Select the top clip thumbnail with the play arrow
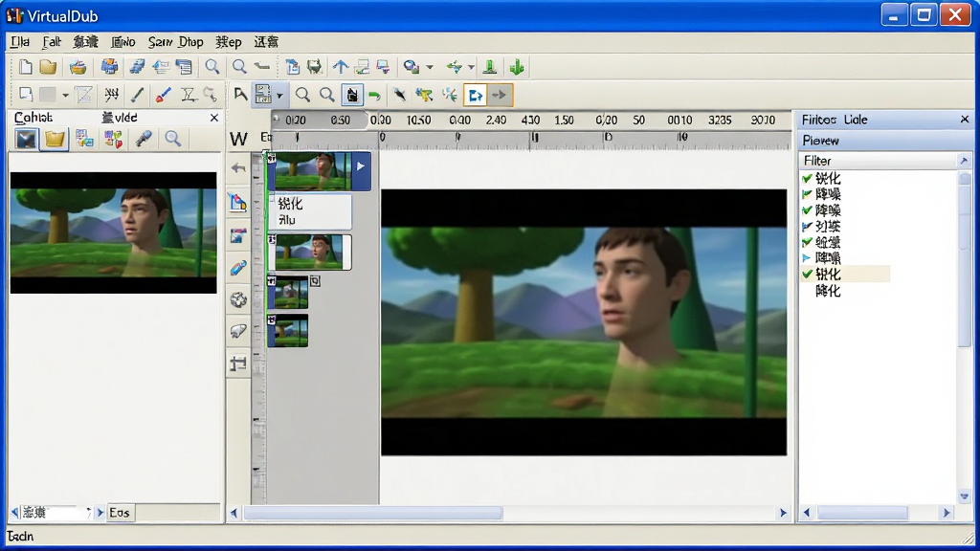The image size is (980, 551). coord(319,171)
